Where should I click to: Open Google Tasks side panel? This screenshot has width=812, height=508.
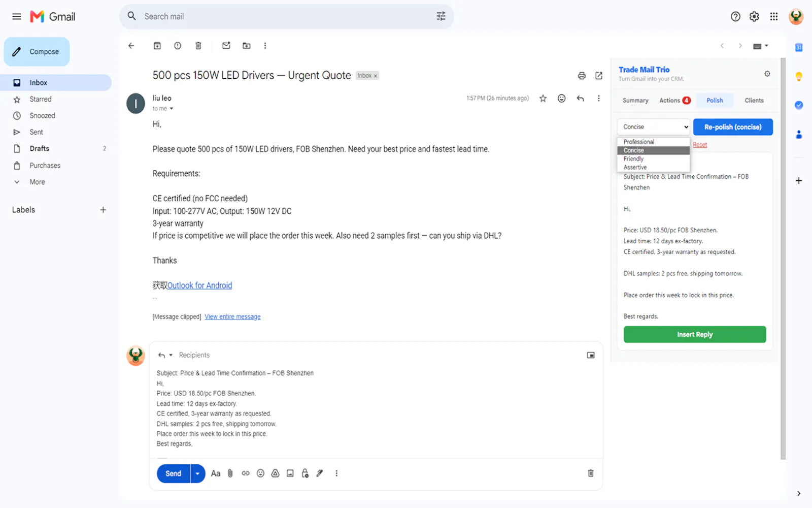pos(799,105)
